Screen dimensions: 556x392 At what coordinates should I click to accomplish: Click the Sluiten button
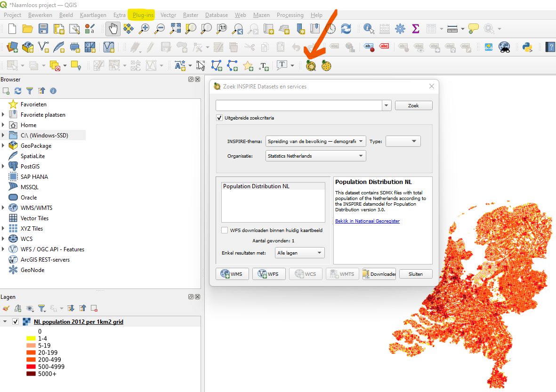[x=416, y=274]
